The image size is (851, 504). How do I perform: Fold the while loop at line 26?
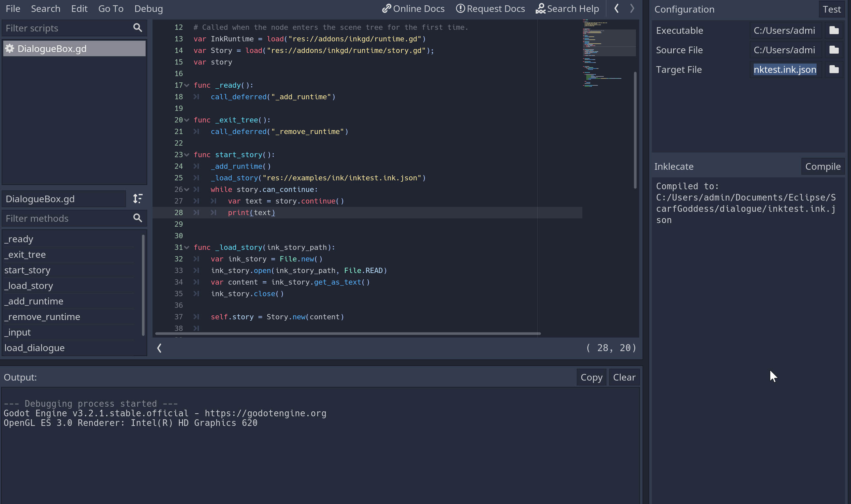[187, 190]
